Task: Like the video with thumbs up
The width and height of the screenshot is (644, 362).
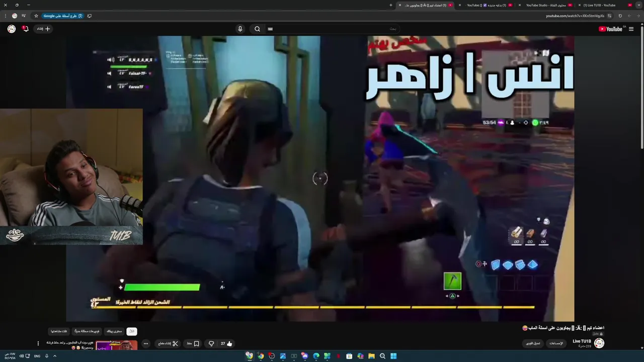Action: point(226,344)
